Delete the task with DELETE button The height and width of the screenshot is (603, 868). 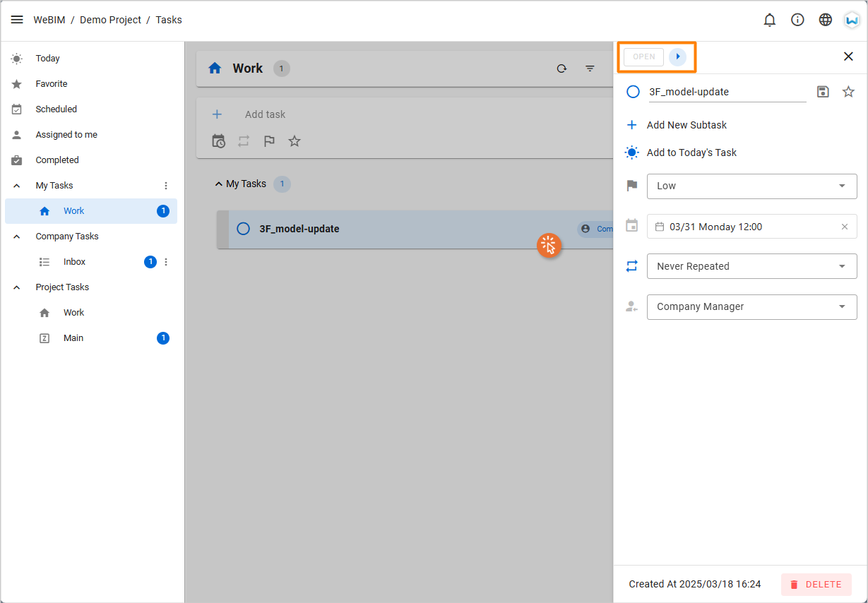point(816,585)
